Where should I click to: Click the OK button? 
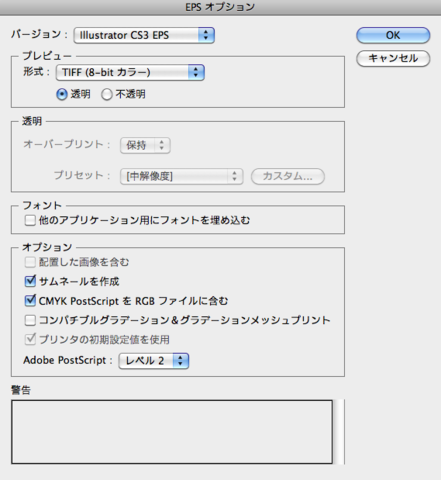point(393,35)
